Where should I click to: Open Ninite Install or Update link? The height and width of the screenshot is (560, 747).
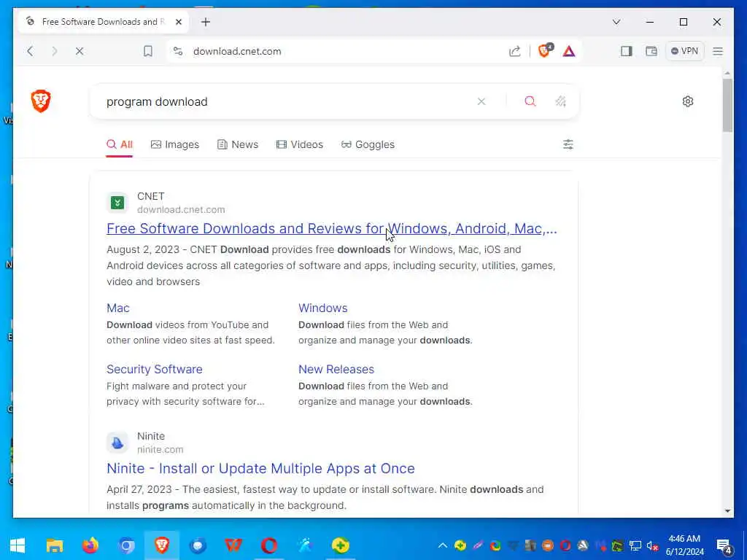point(260,468)
